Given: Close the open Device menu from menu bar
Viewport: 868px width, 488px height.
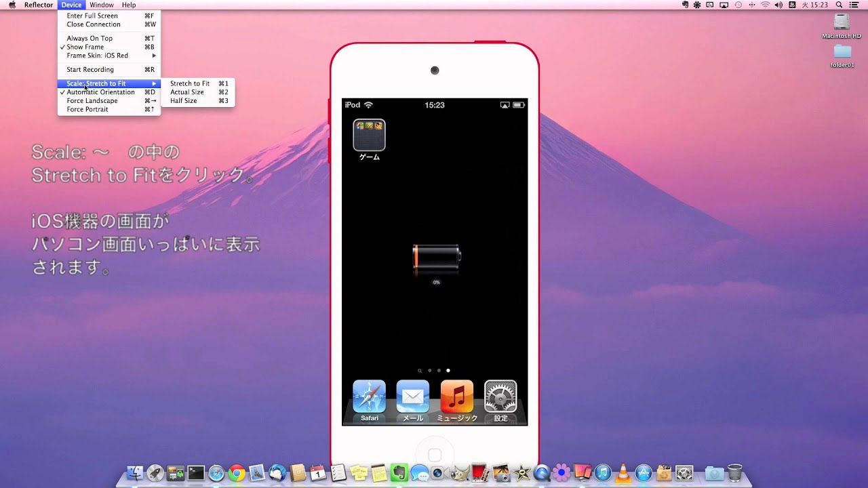Looking at the screenshot, I should (71, 5).
